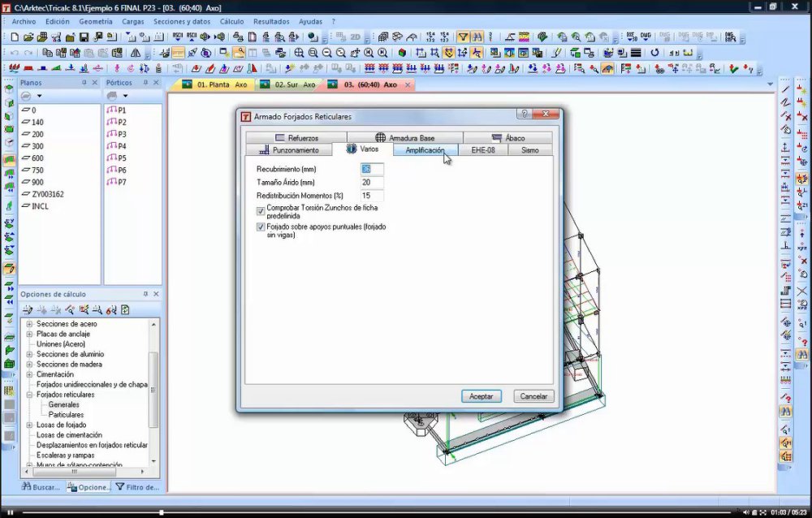Click the Save floppy disk icon

tap(84, 37)
